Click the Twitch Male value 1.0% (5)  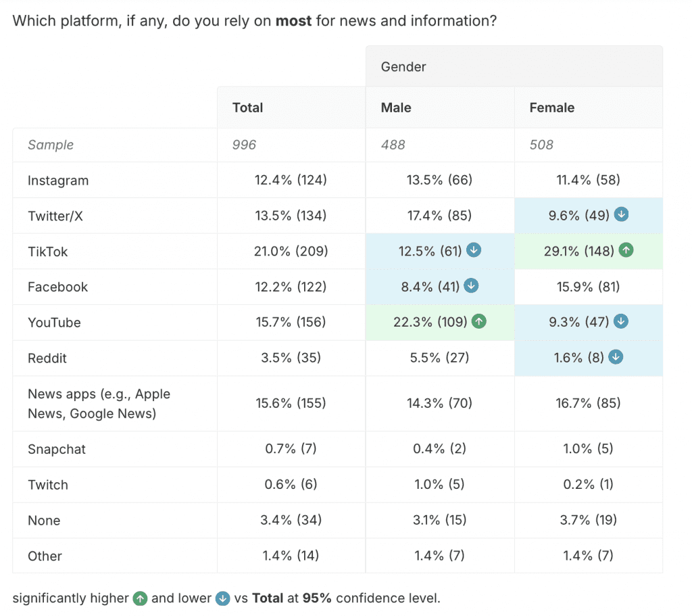tap(440, 485)
